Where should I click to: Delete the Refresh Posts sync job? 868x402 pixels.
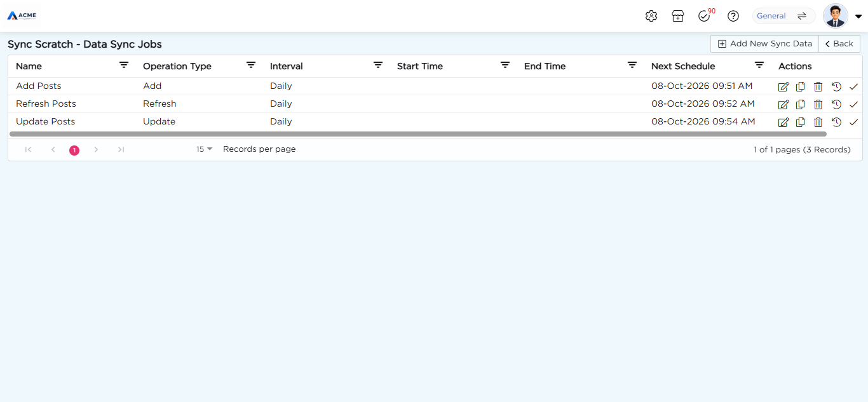[818, 104]
